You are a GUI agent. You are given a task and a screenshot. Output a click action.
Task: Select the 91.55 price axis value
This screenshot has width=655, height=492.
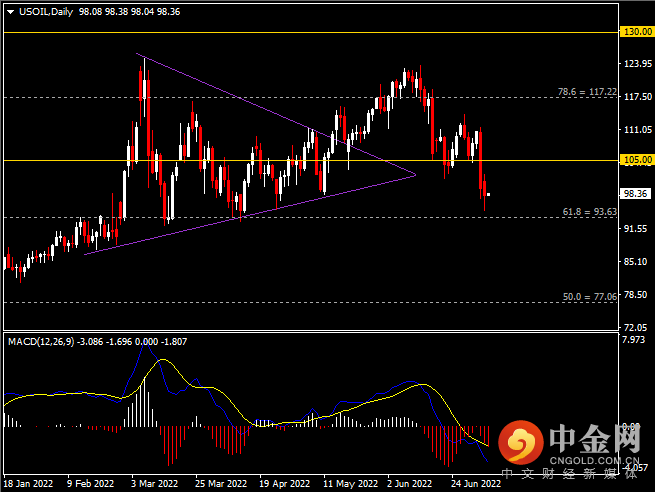pyautogui.click(x=635, y=228)
